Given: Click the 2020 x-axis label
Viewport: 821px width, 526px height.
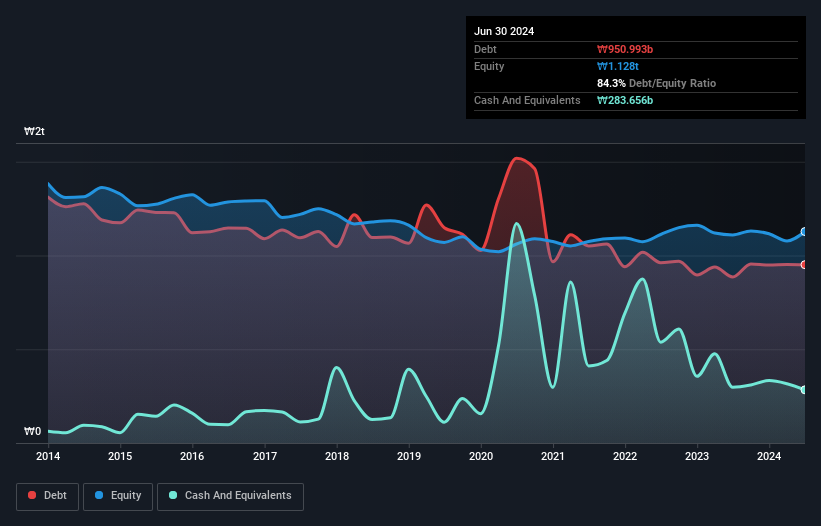Looking at the screenshot, I should (481, 456).
